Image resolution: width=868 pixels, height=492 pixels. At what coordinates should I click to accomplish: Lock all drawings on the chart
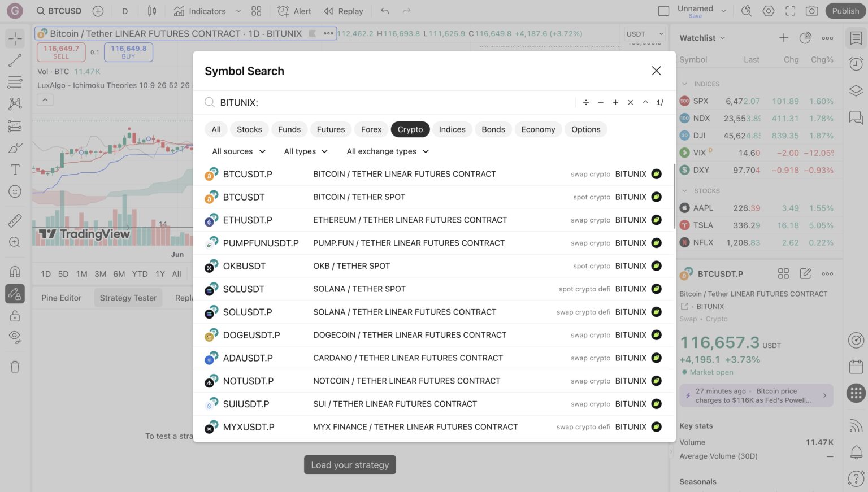pos(15,316)
